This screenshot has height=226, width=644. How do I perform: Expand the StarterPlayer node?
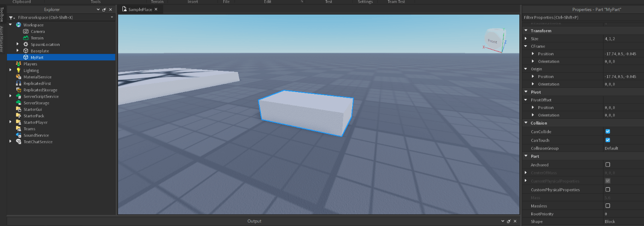point(11,122)
